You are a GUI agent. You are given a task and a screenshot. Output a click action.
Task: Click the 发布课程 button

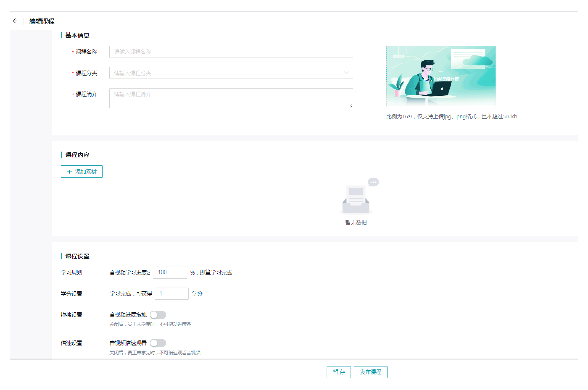click(x=370, y=372)
